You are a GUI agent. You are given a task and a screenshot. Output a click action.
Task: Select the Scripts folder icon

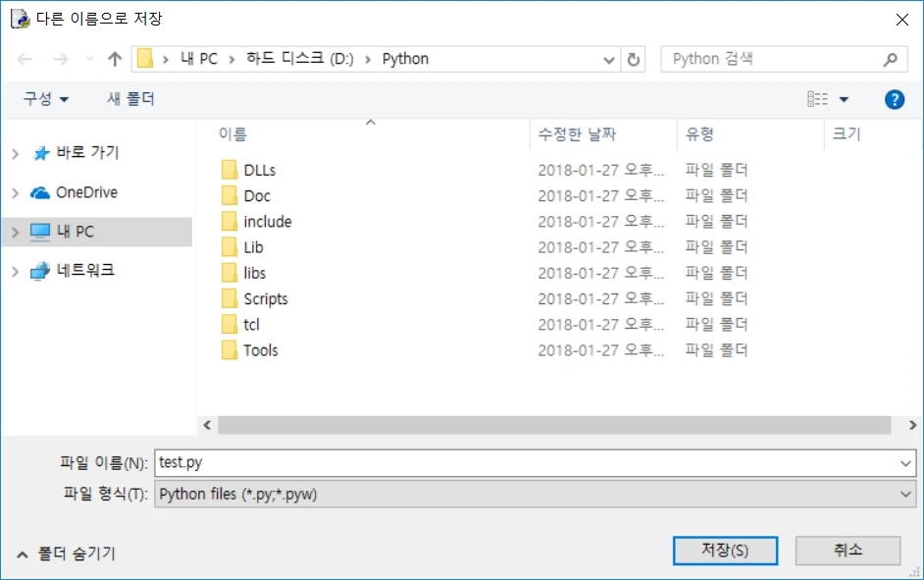[230, 298]
